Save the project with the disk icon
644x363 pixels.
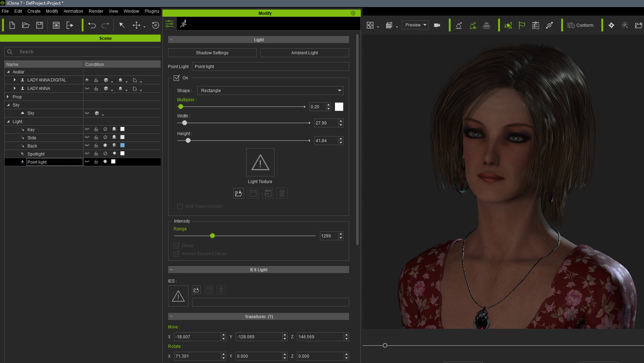click(x=39, y=25)
